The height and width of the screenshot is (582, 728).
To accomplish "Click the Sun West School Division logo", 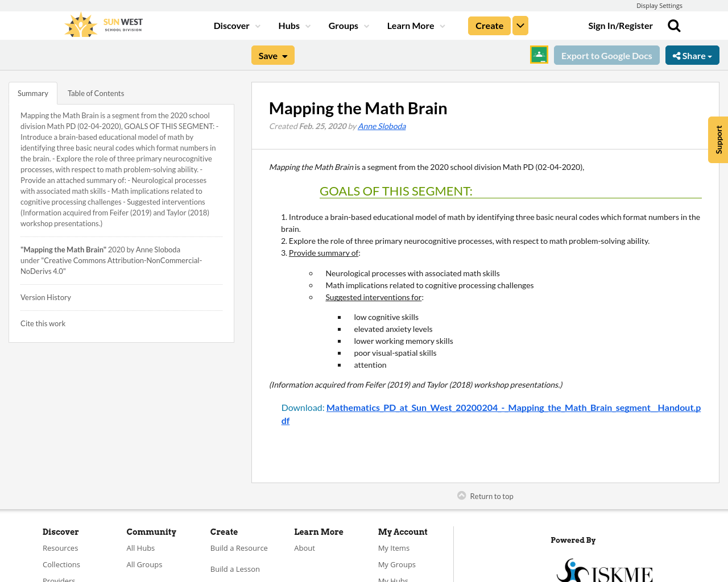I will (x=102, y=24).
